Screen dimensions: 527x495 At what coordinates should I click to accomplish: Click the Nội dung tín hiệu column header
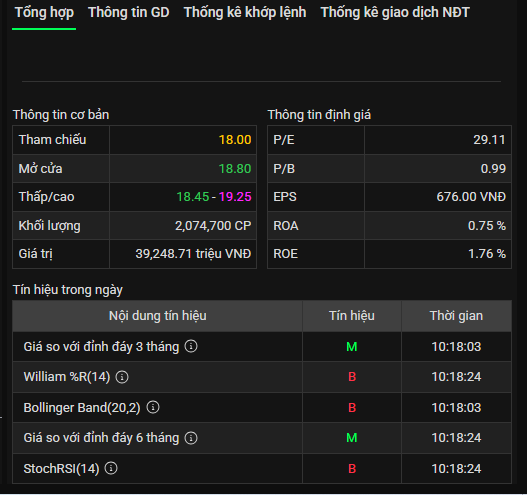(x=158, y=316)
